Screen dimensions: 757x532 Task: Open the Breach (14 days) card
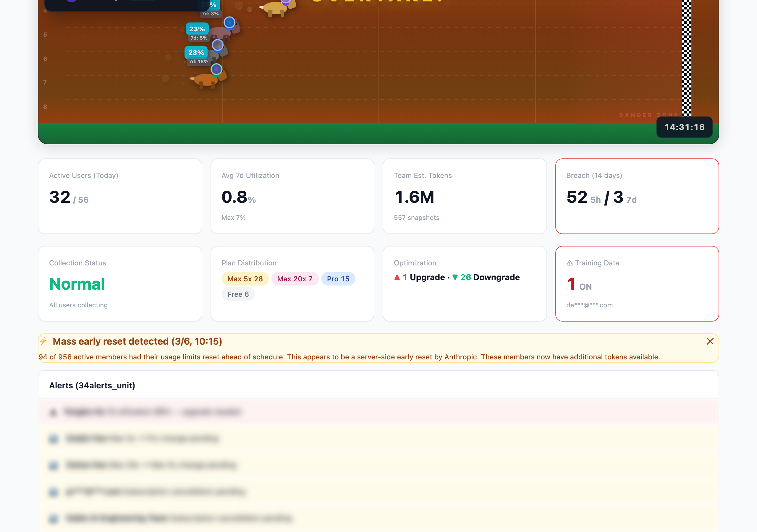tap(637, 196)
